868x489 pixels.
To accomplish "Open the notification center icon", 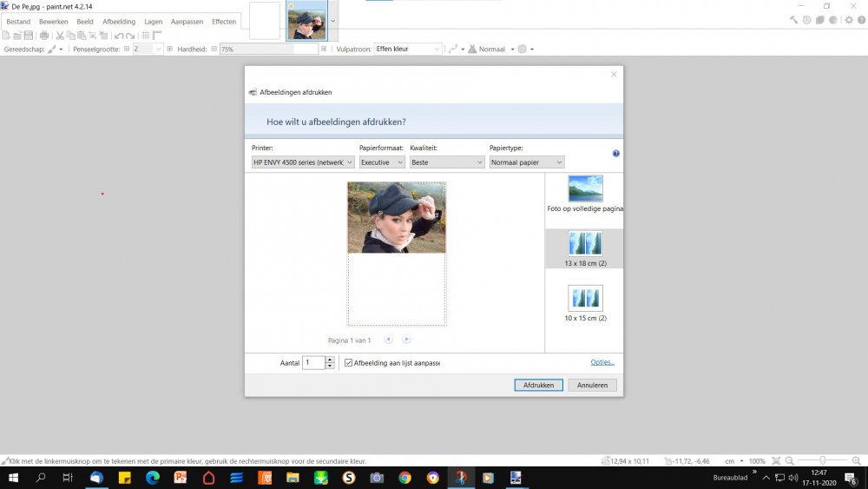I will click(852, 478).
